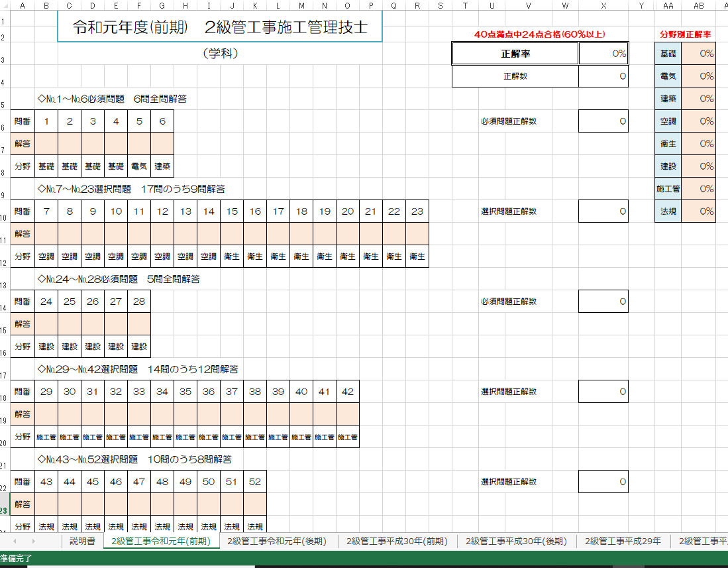Select the rightmost partially visible sheet tab
728x568 pixels.
point(702,541)
